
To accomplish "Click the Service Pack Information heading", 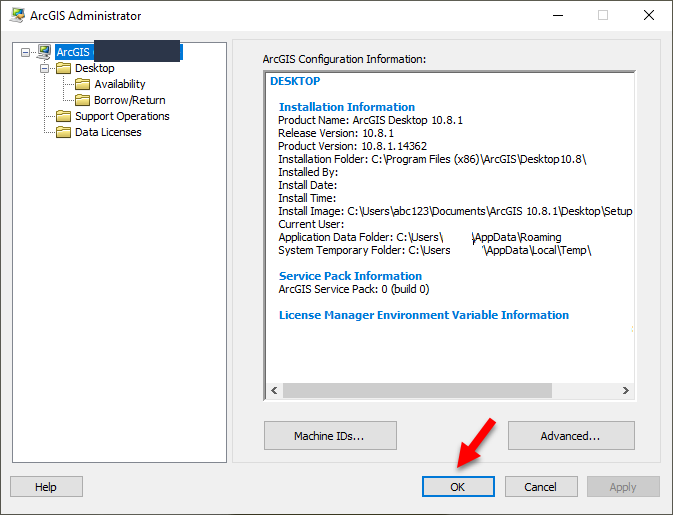I will coord(350,276).
